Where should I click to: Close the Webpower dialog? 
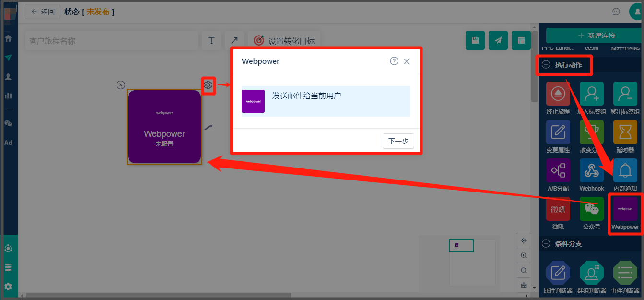coord(407,61)
